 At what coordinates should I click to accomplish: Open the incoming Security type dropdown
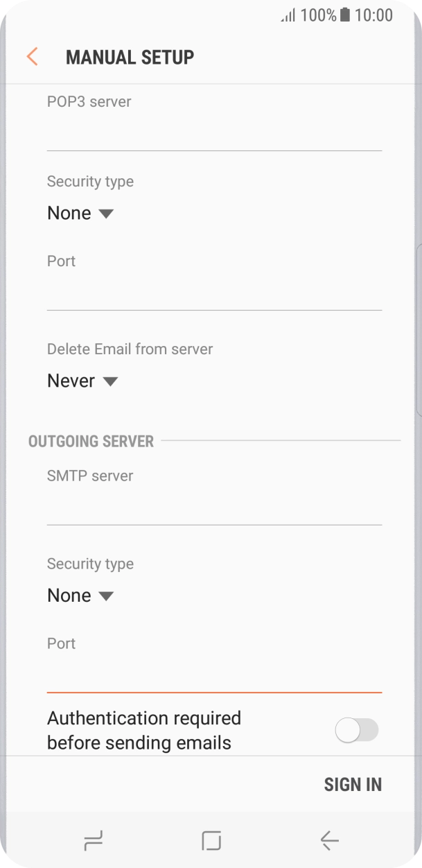click(81, 213)
